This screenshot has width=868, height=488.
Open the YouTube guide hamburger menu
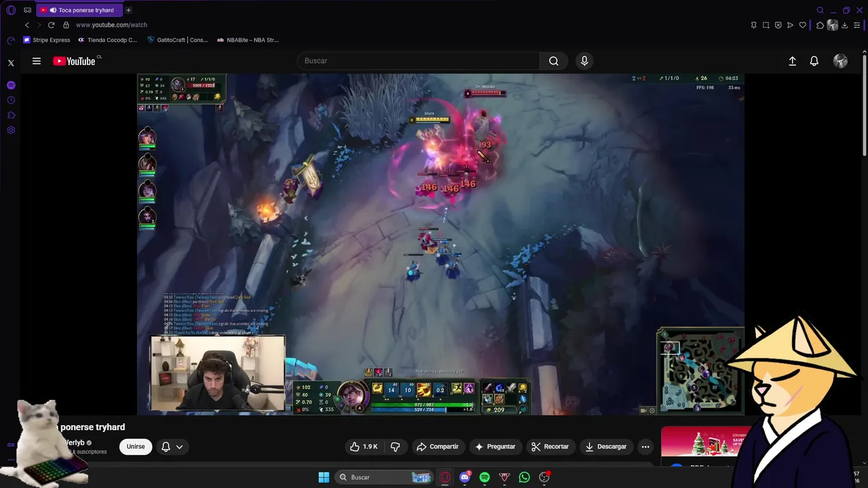37,61
